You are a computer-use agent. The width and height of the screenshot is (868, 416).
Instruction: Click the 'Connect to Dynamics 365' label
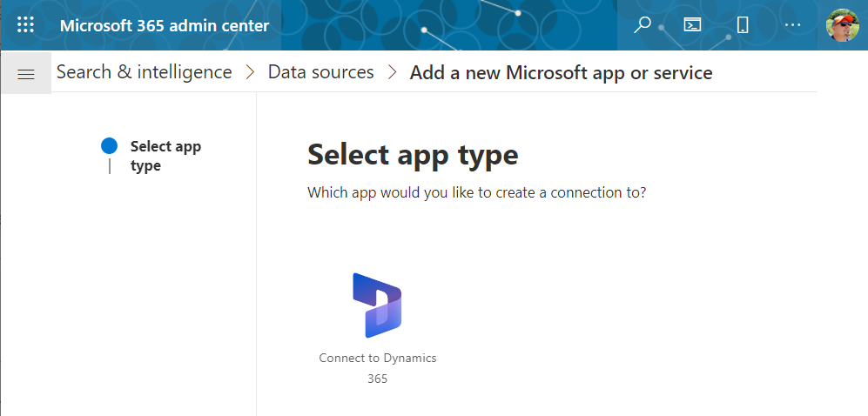pyautogui.click(x=378, y=368)
